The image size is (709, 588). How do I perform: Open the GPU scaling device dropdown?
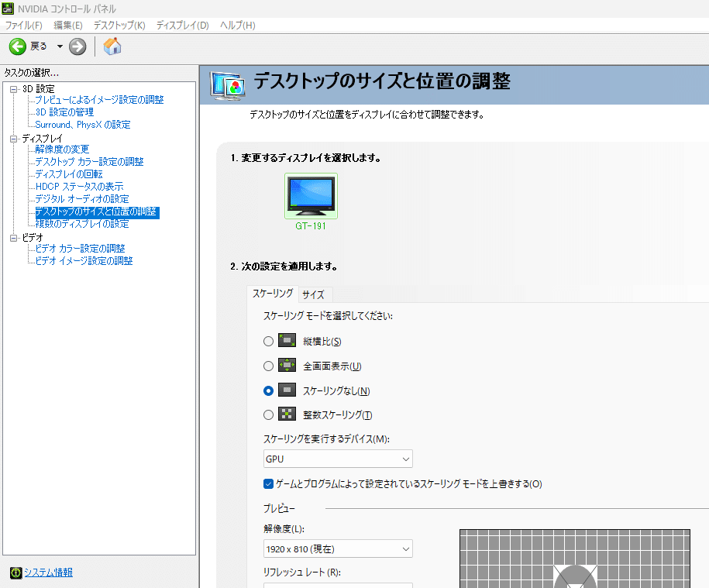pos(338,459)
